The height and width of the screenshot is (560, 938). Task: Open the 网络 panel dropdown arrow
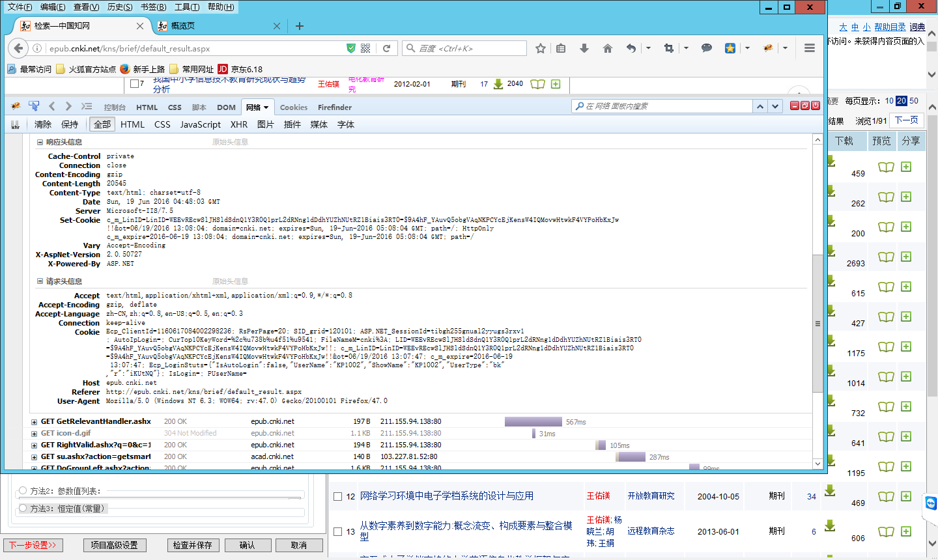click(x=266, y=107)
